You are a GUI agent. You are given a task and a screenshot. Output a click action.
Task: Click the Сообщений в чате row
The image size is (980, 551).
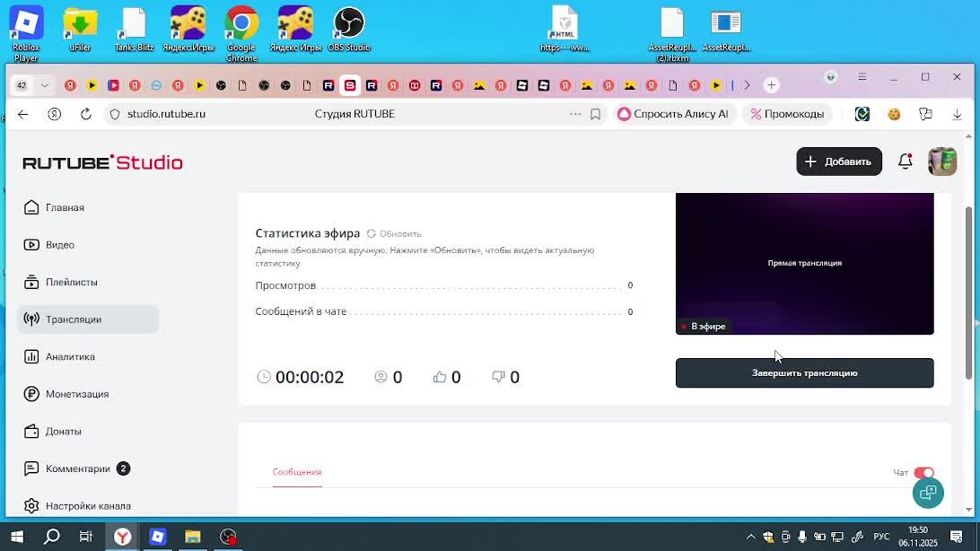coord(443,311)
